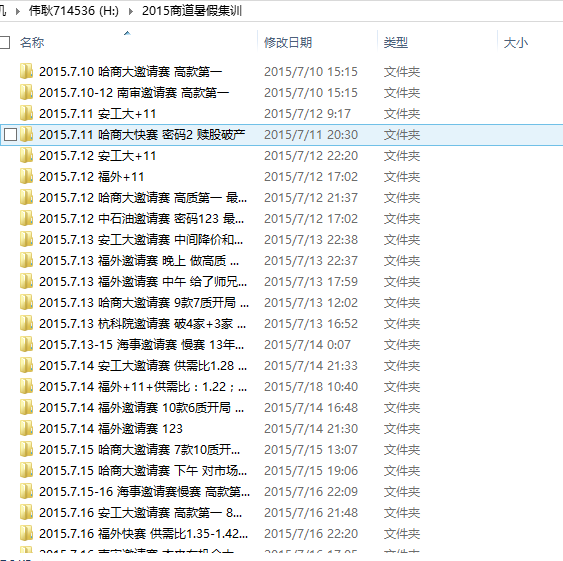The height and width of the screenshot is (561, 563).
Task: Click 文件夹 type in 2015/7/14 16:48 row
Action: pyautogui.click(x=402, y=407)
